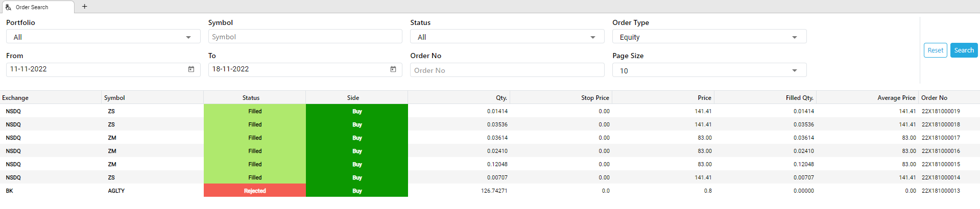980x209 pixels.
Task: Add a new tab with plus icon
Action: pos(85,7)
